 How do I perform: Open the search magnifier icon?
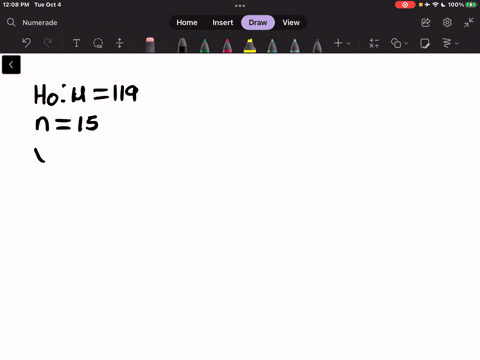coord(11,22)
